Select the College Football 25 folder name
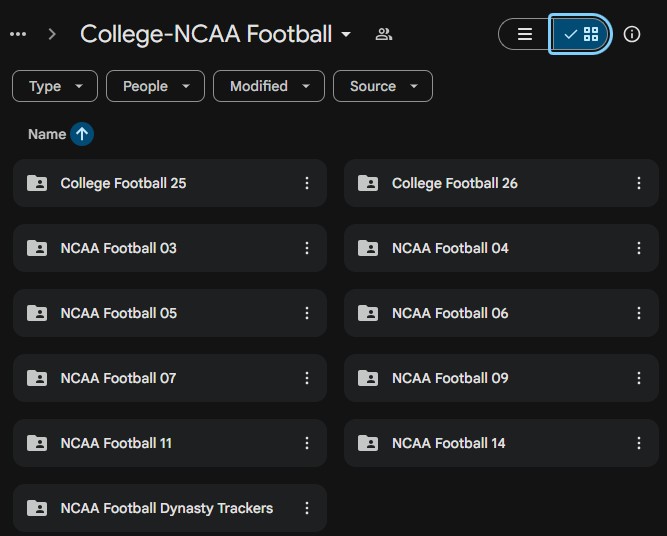The image size is (667, 536). [123, 183]
